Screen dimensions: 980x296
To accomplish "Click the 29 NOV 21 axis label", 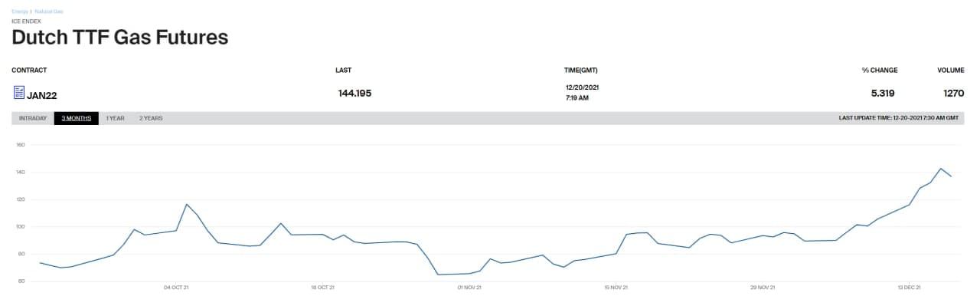I will point(762,288).
